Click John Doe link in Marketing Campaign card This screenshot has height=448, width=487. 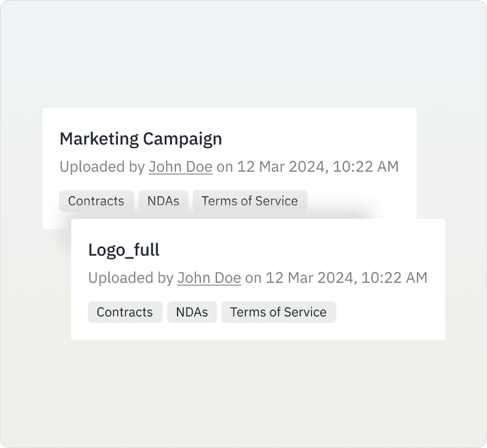181,167
